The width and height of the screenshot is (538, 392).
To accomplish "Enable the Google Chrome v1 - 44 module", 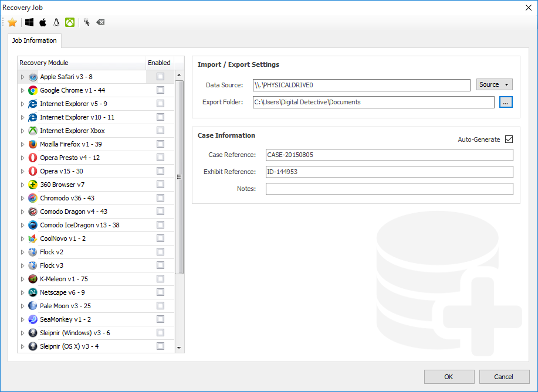I will tap(160, 90).
